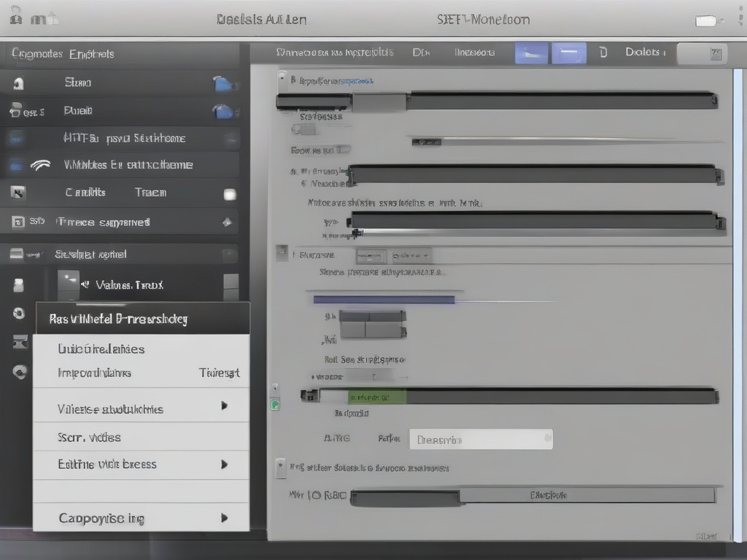747x560 pixels.
Task: Click the 'Dialets' button in the top toolbar
Action: 643,52
